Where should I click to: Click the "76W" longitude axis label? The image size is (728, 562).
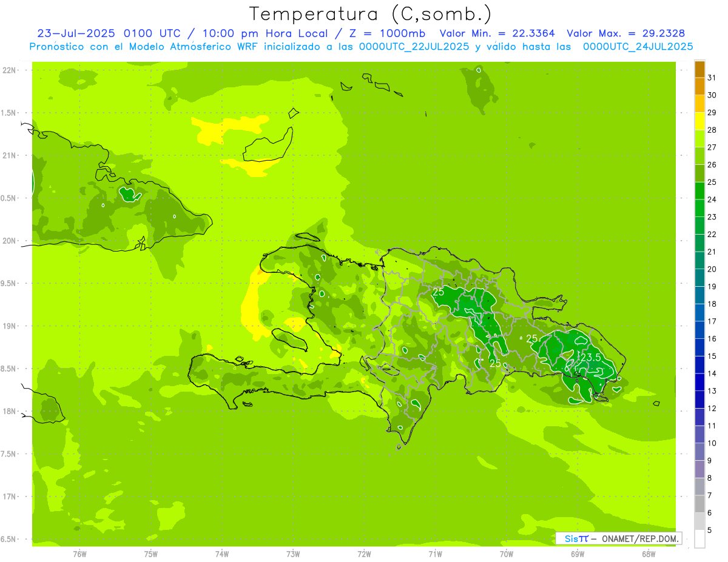(79, 555)
